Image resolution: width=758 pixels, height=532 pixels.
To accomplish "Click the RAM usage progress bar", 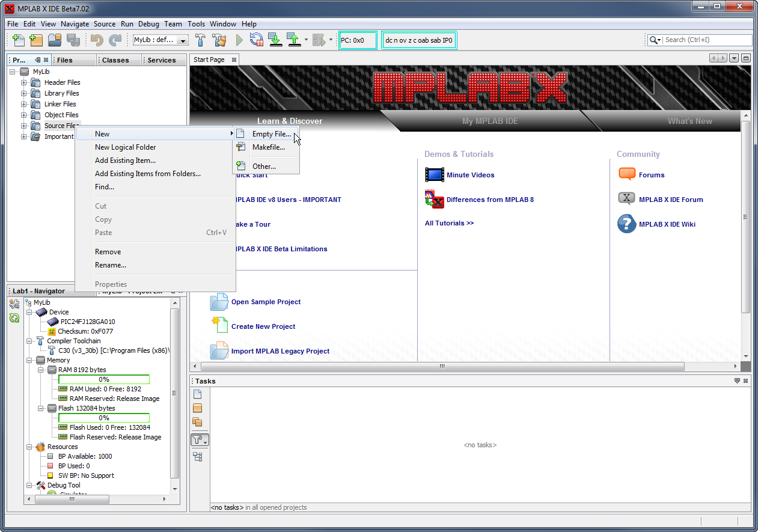I will click(x=104, y=379).
